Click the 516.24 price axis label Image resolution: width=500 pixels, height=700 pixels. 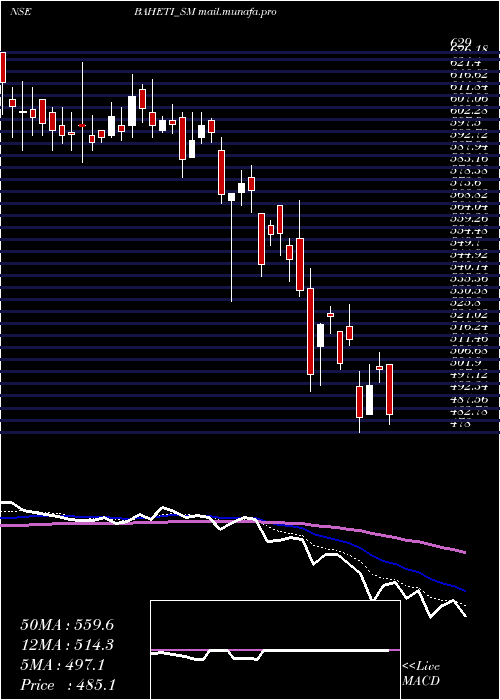pos(469,327)
